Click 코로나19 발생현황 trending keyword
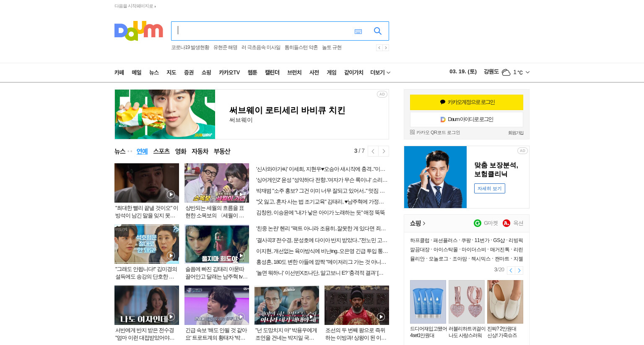The image size is (644, 345). (190, 47)
